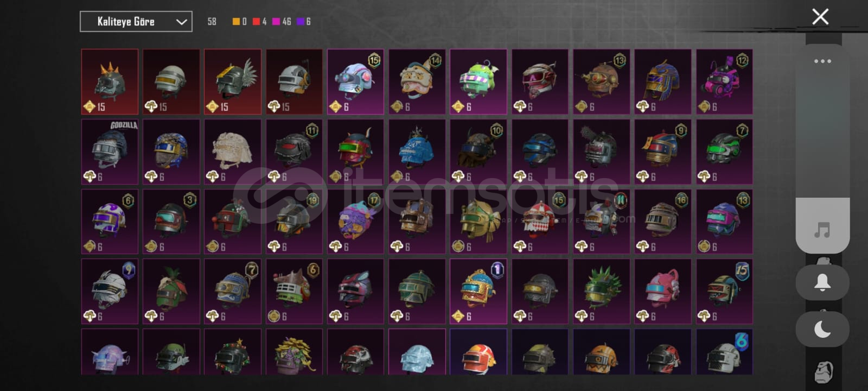868x391 pixels.
Task: Choose the Godzilla helmet skin
Action: [x=110, y=152]
